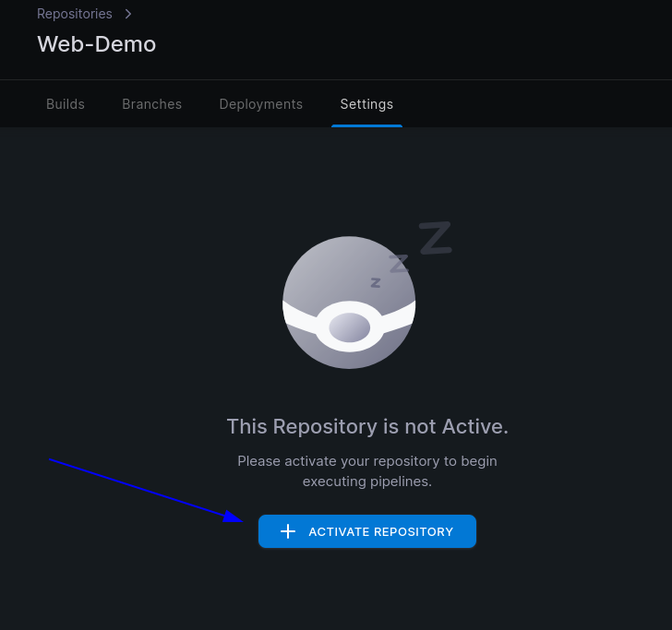This screenshot has height=630, width=672.
Task: Click the Activate Repository button
Action: 367,531
